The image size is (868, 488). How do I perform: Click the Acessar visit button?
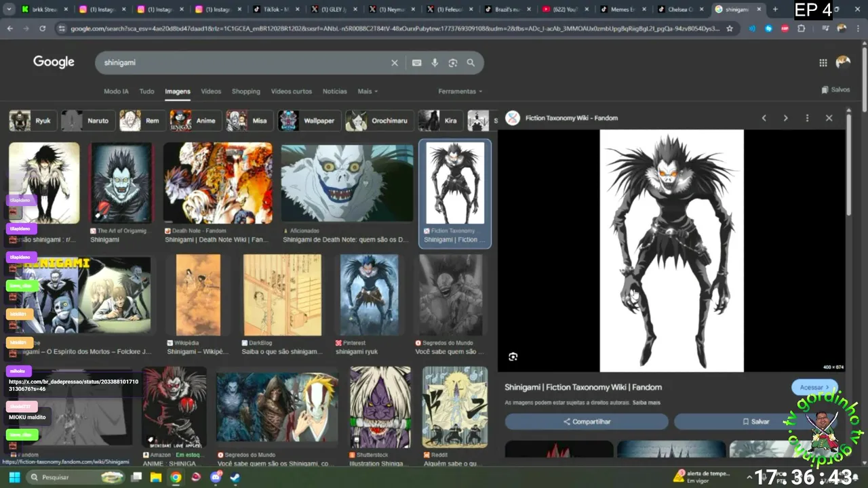pos(814,388)
